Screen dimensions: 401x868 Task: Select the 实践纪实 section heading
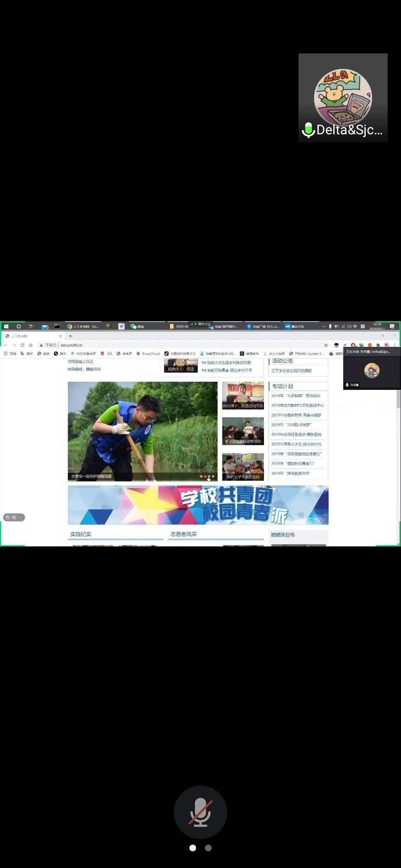pos(81,534)
